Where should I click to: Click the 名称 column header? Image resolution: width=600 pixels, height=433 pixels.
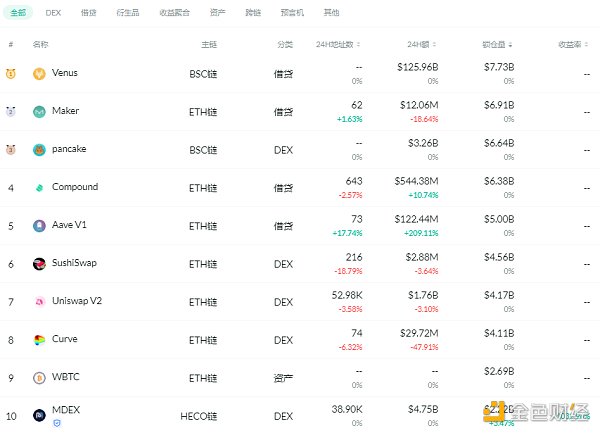[40, 44]
